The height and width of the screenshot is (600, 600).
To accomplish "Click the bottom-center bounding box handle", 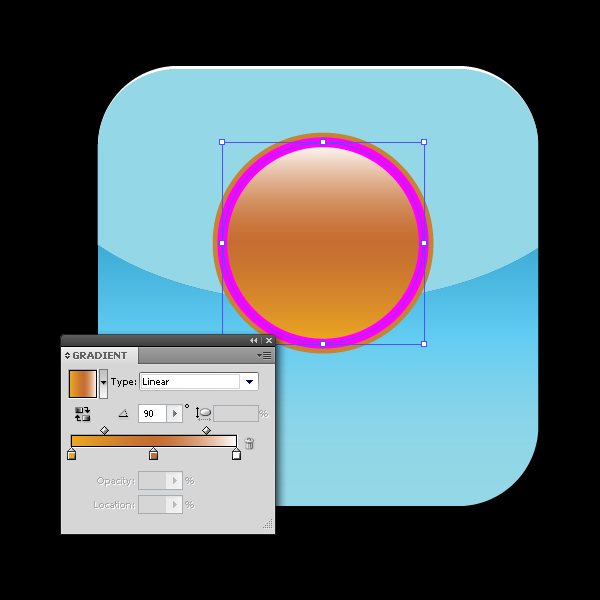I will tap(323, 344).
